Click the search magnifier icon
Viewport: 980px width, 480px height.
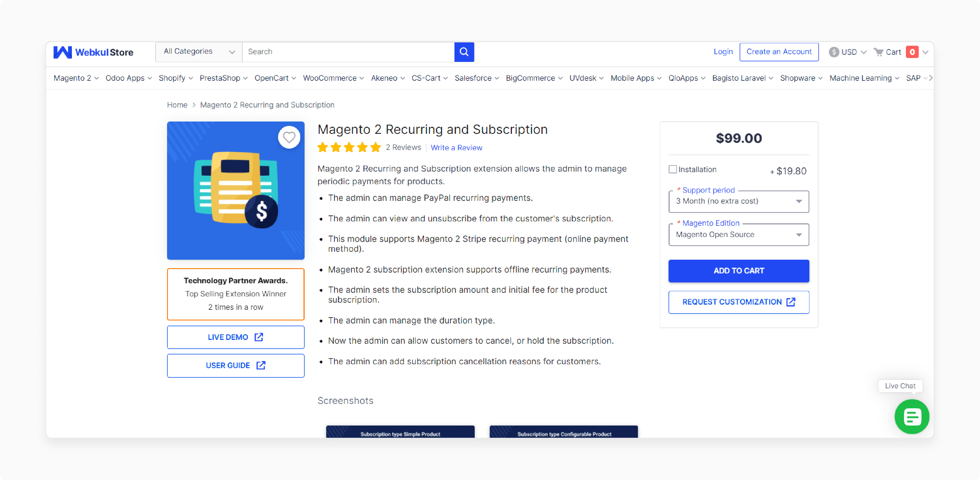pos(464,52)
